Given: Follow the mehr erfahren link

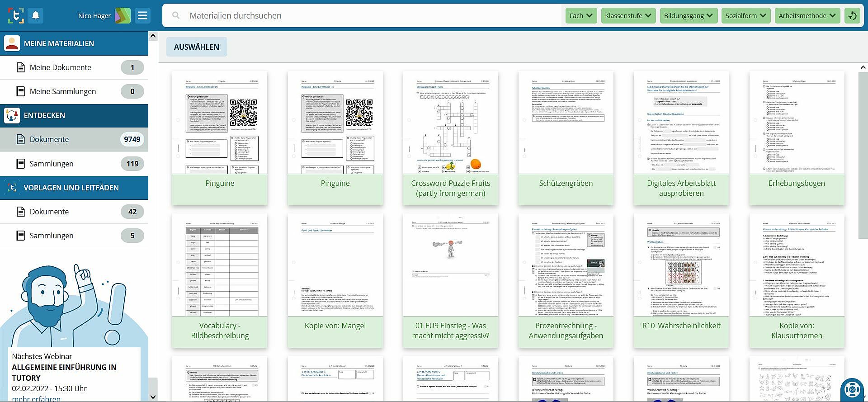Looking at the screenshot, I should point(36,398).
